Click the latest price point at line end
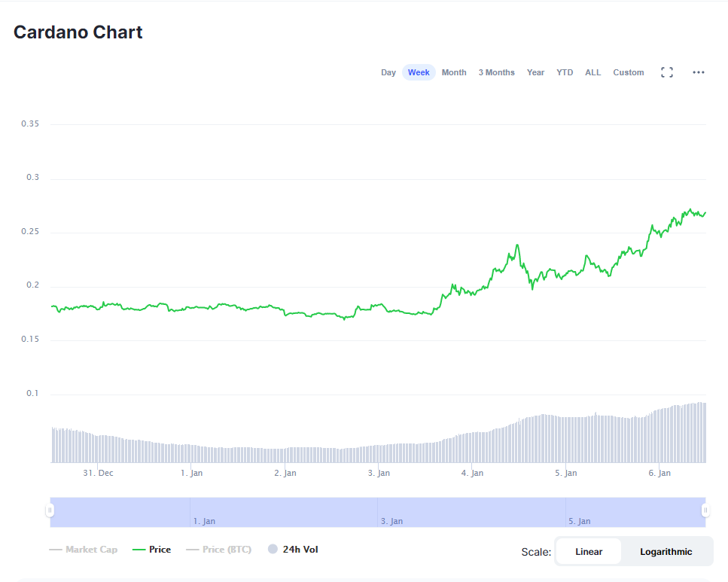The width and height of the screenshot is (728, 582). click(705, 213)
